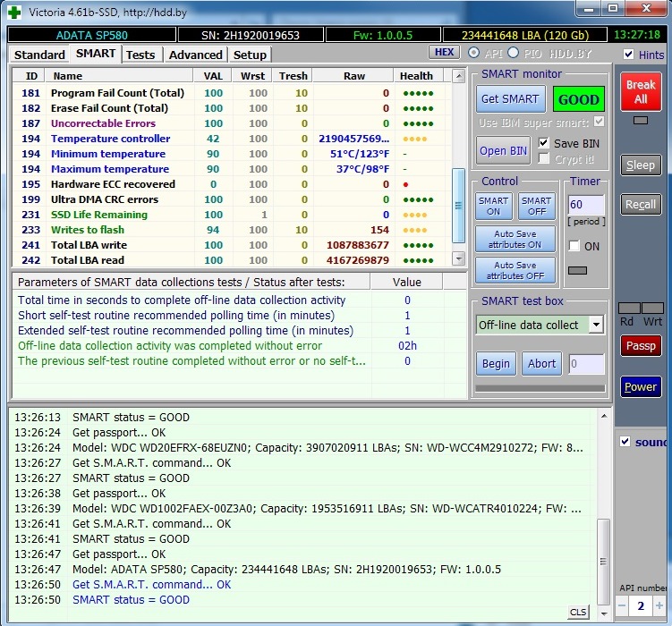
Task: Click the HEX toggle button
Action: pyautogui.click(x=444, y=53)
